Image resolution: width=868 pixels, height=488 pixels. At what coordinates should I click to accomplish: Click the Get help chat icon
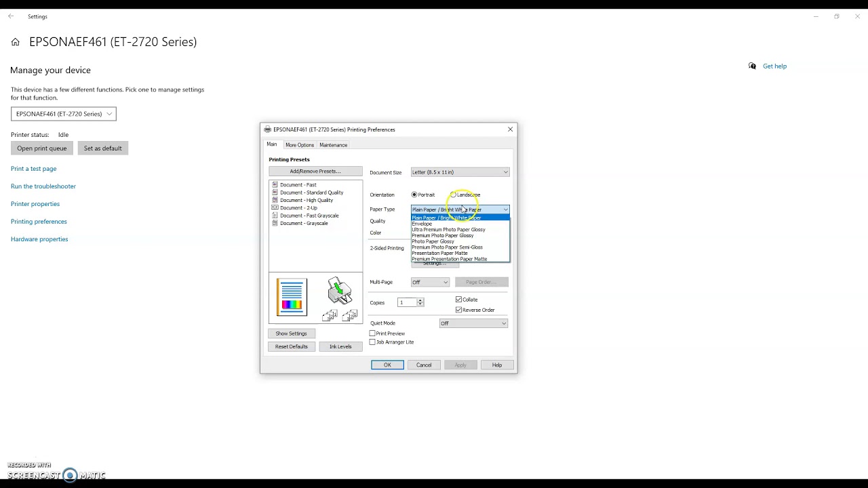click(752, 66)
